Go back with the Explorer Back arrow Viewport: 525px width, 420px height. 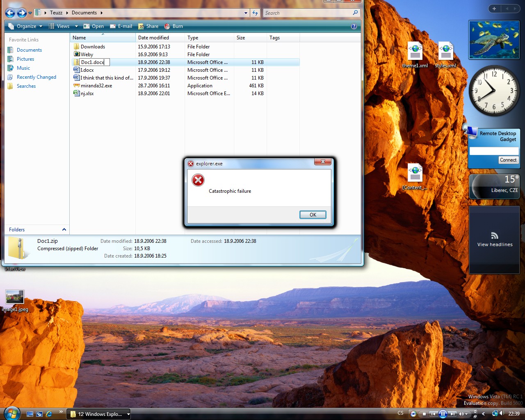10,13
